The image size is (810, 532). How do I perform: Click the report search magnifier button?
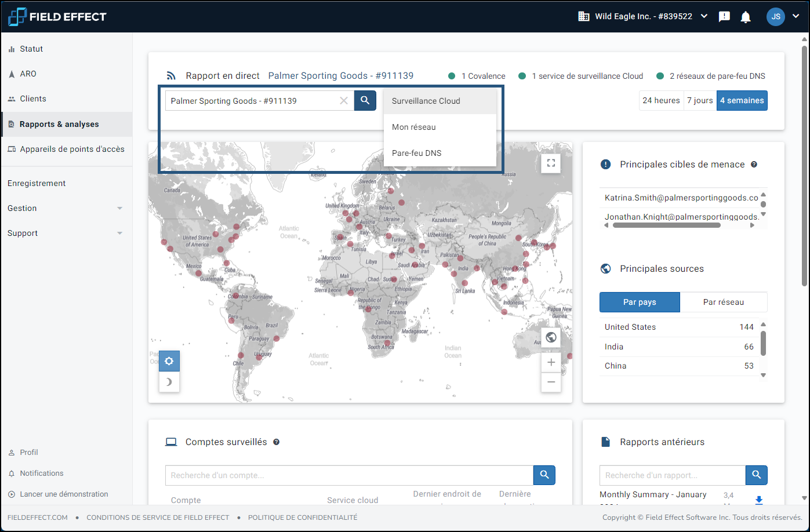click(757, 475)
